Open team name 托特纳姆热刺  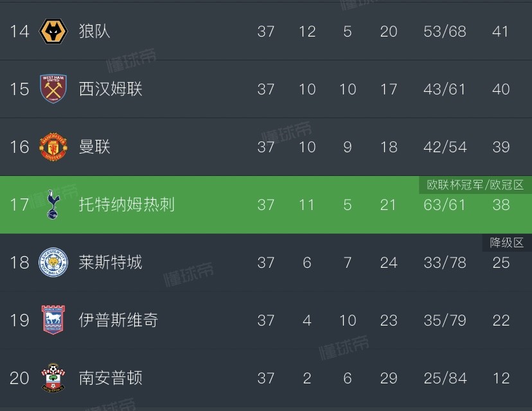click(127, 204)
